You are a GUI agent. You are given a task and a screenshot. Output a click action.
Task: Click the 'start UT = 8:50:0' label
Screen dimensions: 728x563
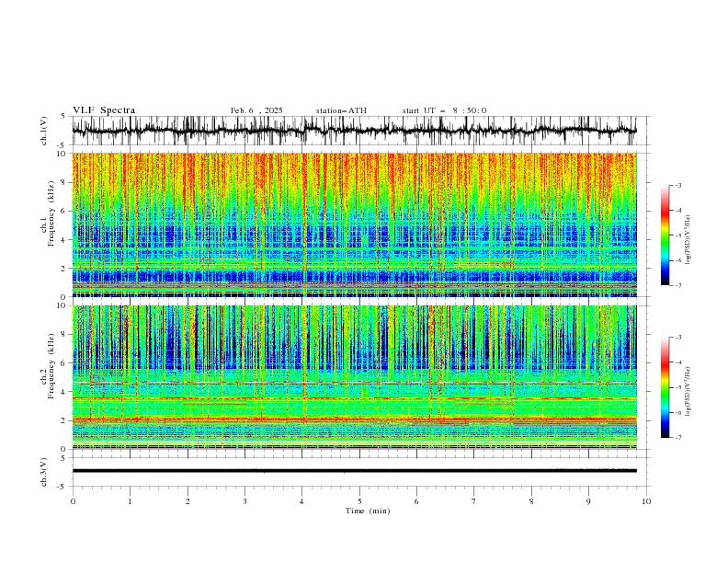[444, 110]
